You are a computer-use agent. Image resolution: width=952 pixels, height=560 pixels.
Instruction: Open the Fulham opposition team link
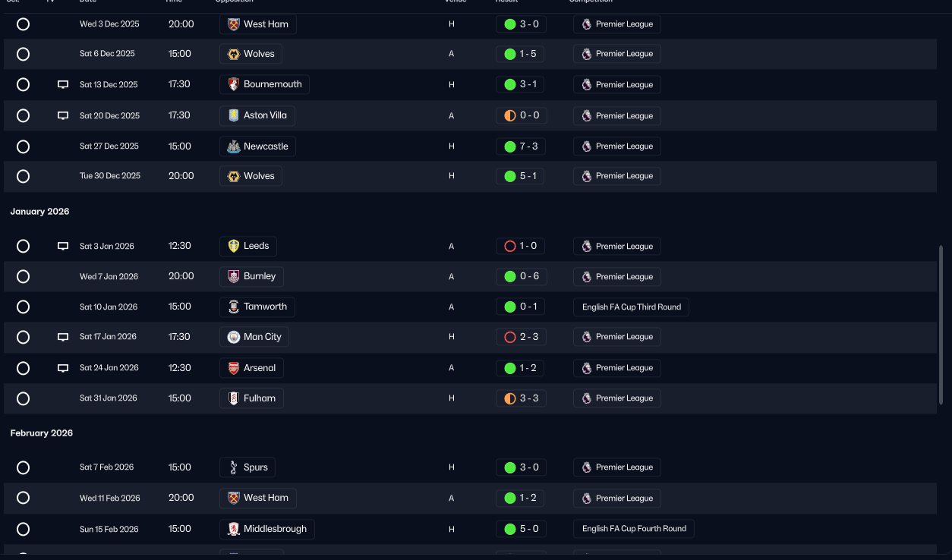[259, 398]
